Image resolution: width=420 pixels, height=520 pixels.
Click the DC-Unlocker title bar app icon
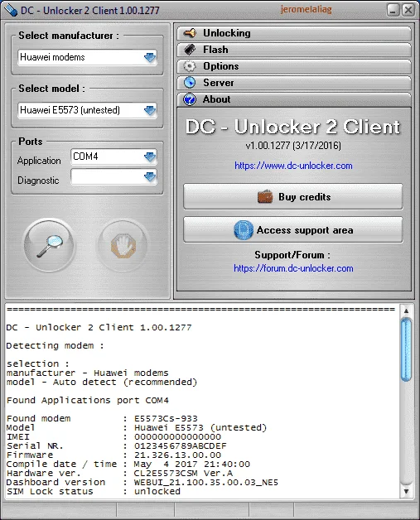[11, 10]
